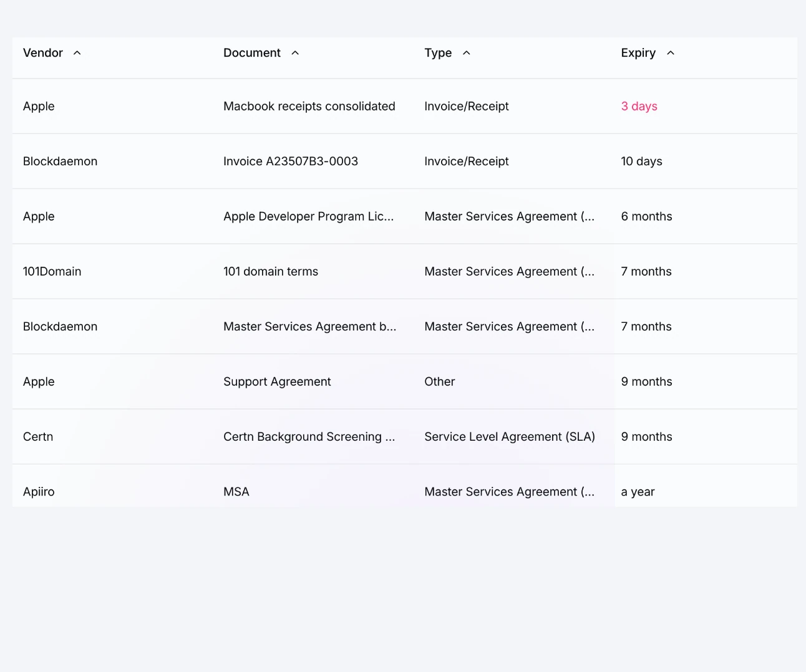Select Blockdaemon vendor in Invoice A23507B3-0003 row
The height and width of the screenshot is (672, 806).
point(61,161)
